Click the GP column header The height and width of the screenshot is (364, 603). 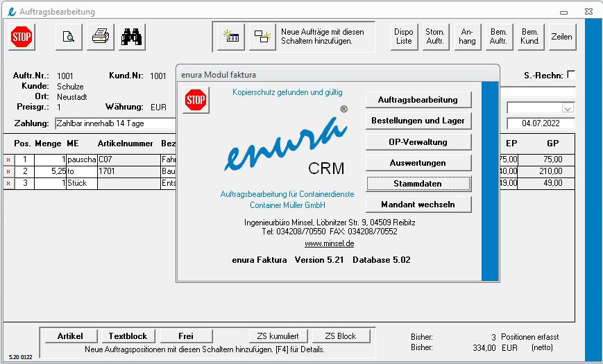pos(553,144)
